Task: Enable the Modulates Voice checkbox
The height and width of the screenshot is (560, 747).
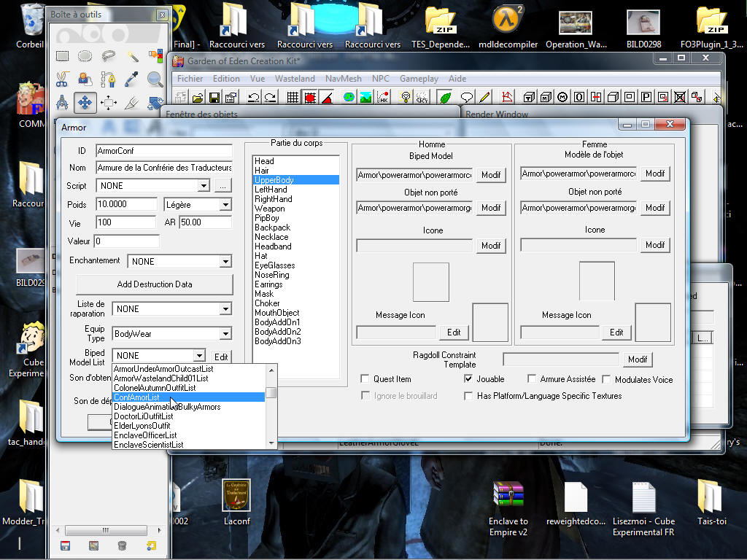Action: 606,379
